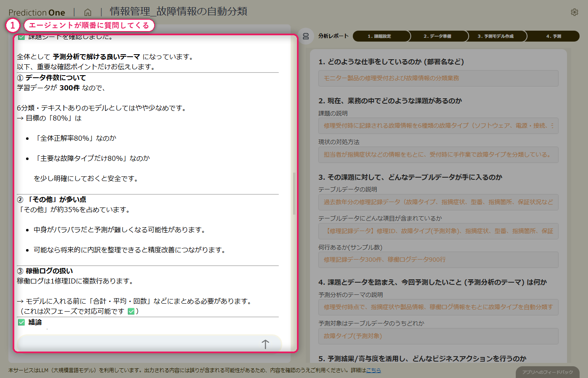Click heading ① データ件数について
Viewport: 588px width, 378px height.
point(51,78)
